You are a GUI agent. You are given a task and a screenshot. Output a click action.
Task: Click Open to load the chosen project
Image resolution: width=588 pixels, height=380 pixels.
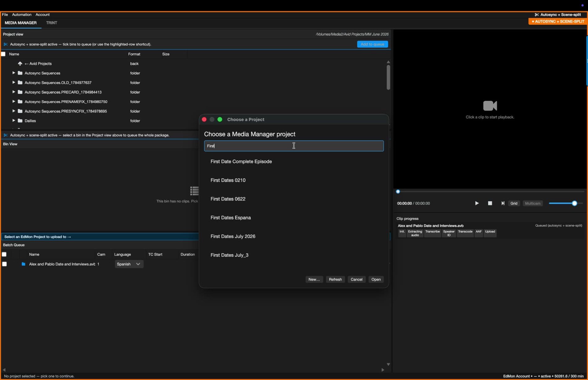pyautogui.click(x=376, y=279)
